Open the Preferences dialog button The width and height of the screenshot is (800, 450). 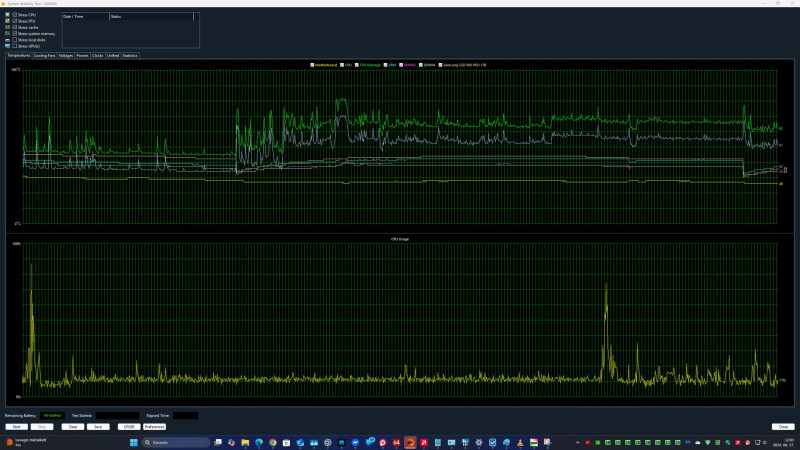(x=155, y=427)
